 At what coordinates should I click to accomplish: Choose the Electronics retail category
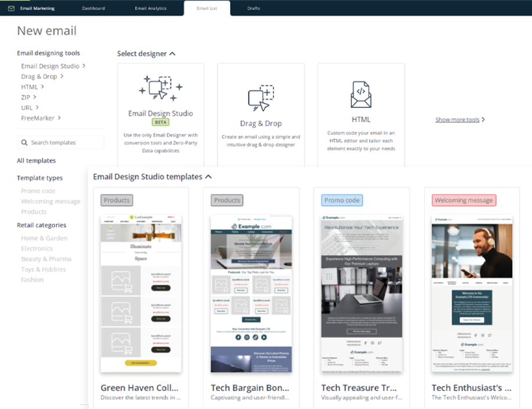tap(37, 249)
